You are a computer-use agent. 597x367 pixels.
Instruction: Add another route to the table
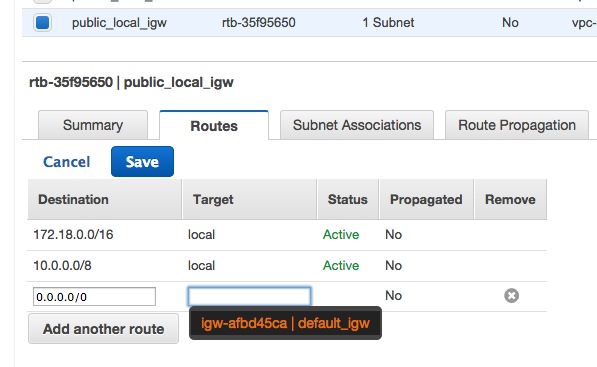click(103, 329)
